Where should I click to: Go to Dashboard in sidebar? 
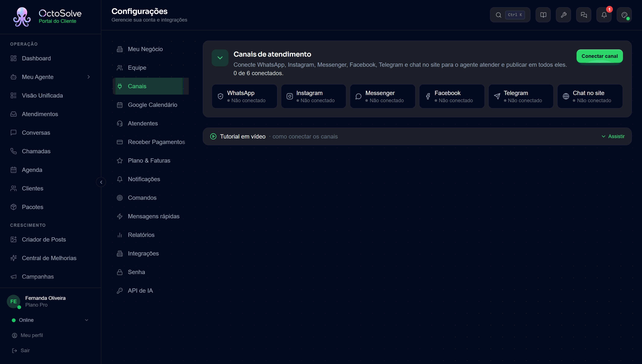(50, 58)
